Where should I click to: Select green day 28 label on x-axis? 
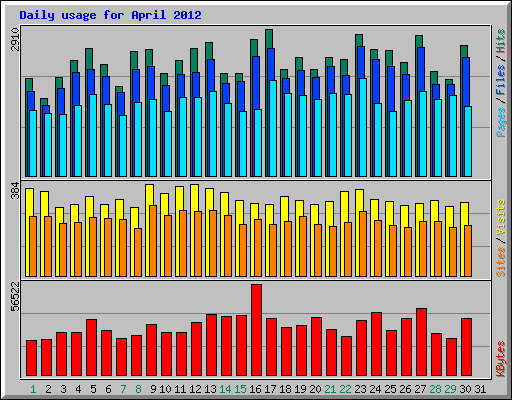point(435,389)
